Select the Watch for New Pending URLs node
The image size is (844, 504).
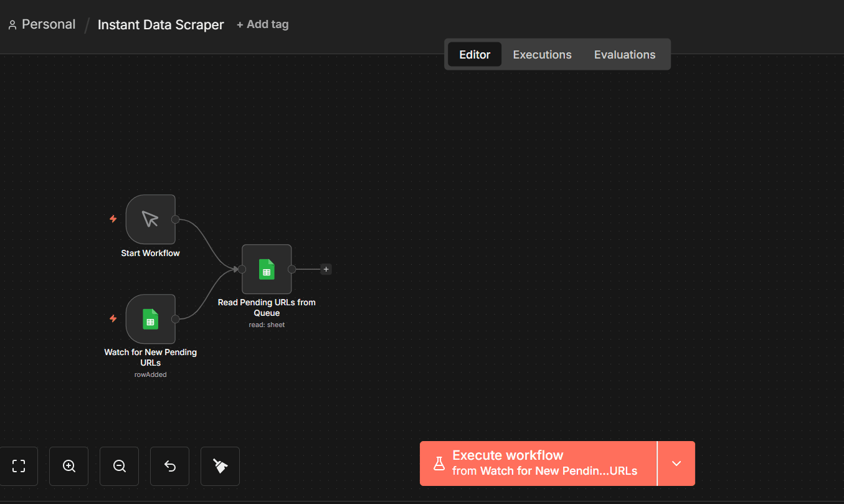click(x=150, y=319)
